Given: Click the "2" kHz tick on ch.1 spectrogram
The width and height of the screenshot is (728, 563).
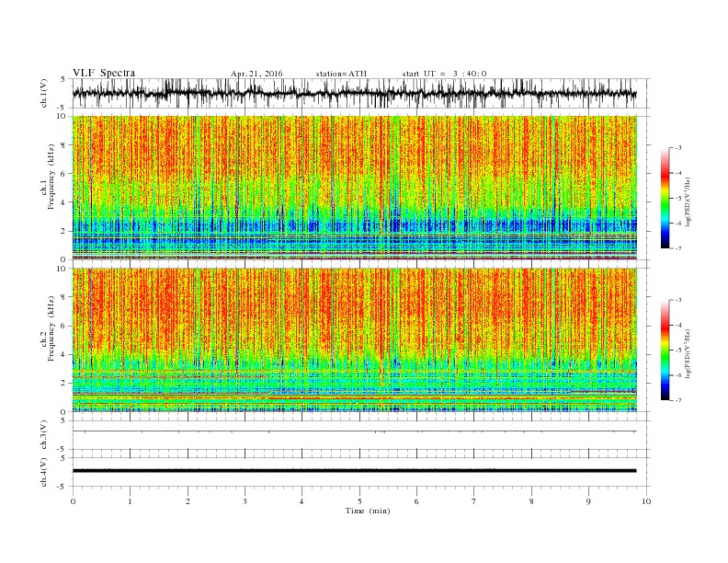Looking at the screenshot, I should click(64, 231).
